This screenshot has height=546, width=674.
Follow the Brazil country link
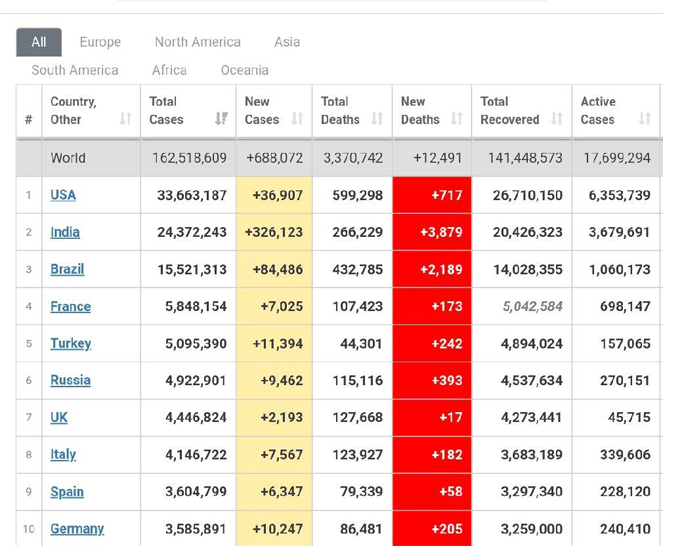pyautogui.click(x=67, y=269)
